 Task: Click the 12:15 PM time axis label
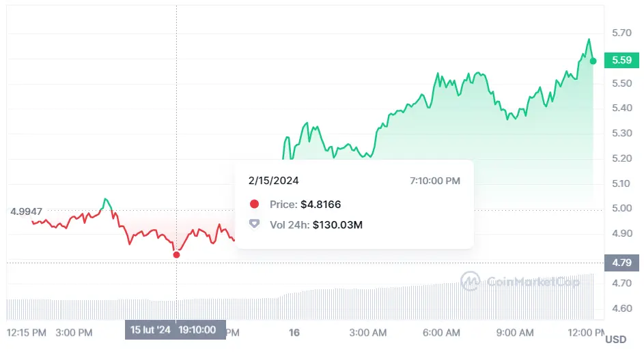tap(26, 333)
